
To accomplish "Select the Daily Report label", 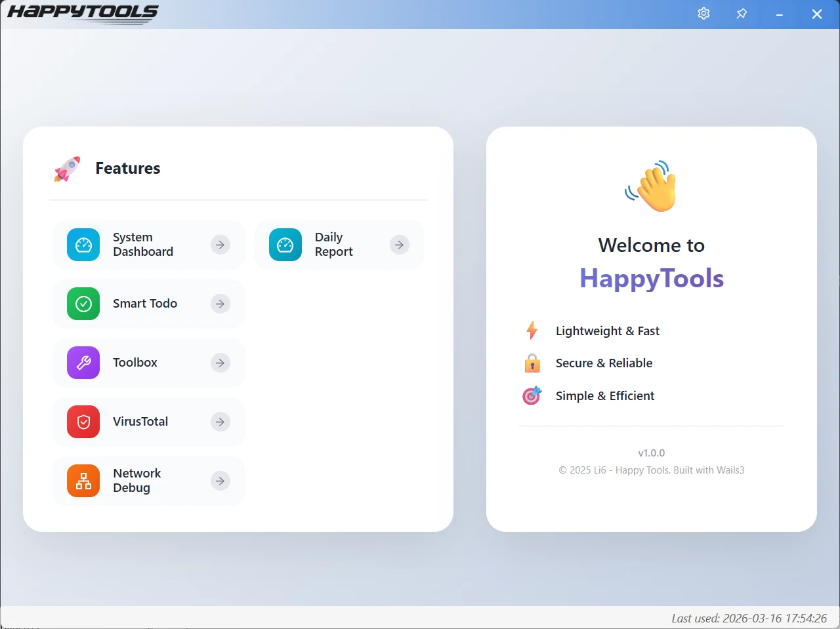I will click(x=334, y=245).
